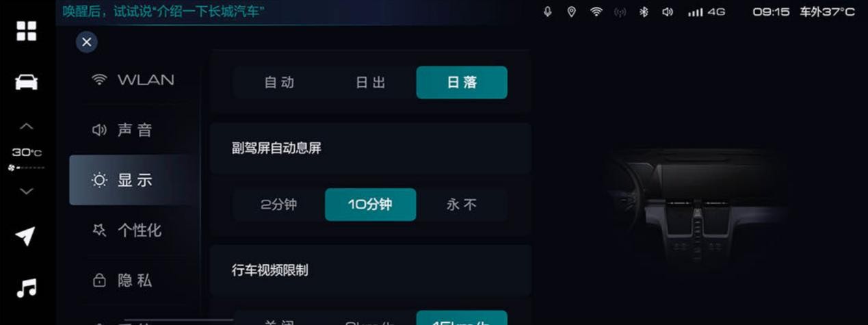The width and height of the screenshot is (868, 325).
Task: Open navigation arrow icon in sidebar
Action: pyautogui.click(x=25, y=236)
